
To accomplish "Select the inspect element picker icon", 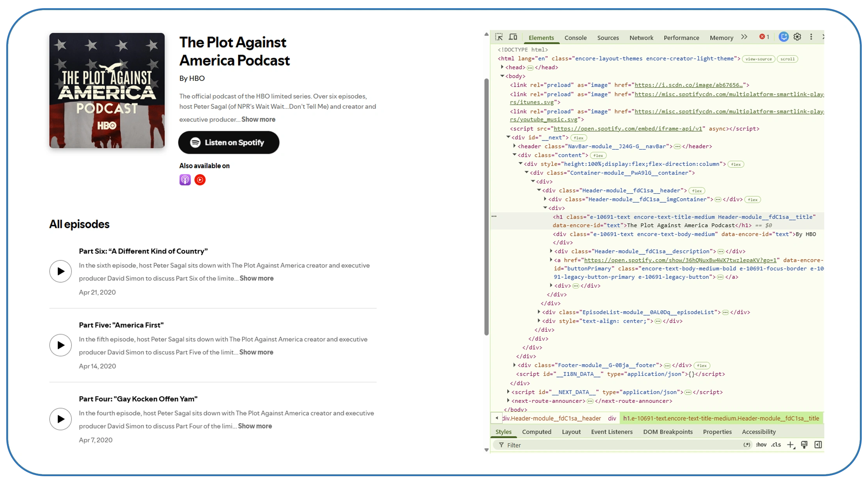I will 499,37.
